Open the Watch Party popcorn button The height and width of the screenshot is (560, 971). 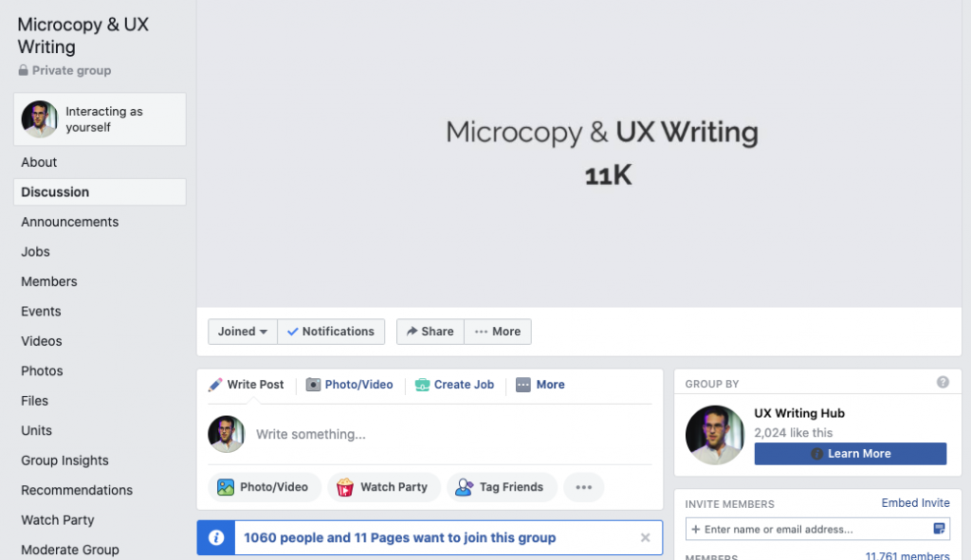[384, 487]
